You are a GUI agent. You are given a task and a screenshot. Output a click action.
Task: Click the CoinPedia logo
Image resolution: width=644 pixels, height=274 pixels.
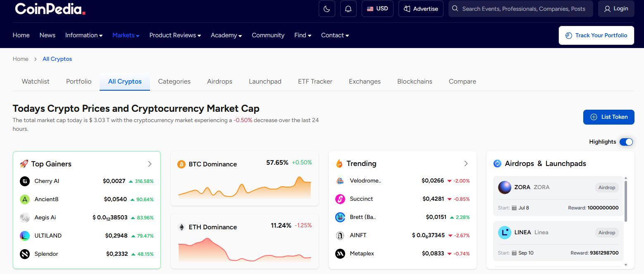coord(50,9)
